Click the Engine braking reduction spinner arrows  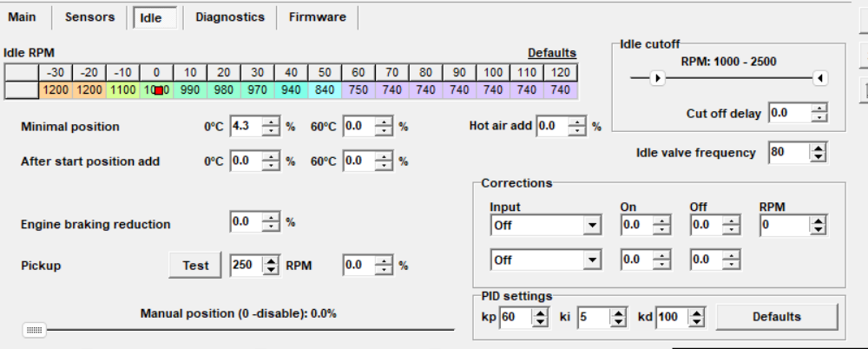click(x=271, y=222)
